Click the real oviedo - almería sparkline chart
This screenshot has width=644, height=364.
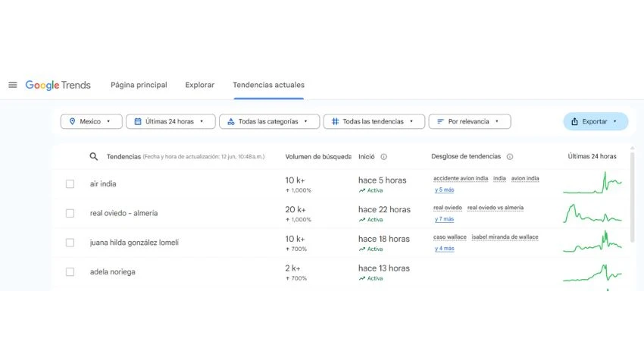coord(592,213)
